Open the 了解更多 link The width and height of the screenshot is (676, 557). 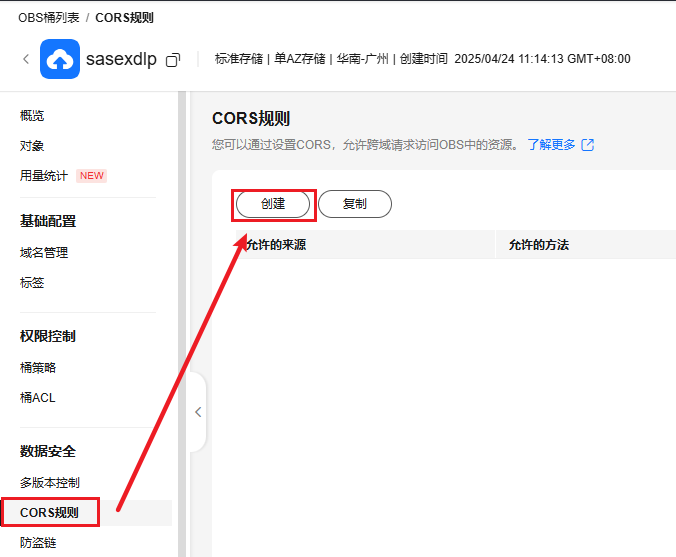[x=551, y=145]
